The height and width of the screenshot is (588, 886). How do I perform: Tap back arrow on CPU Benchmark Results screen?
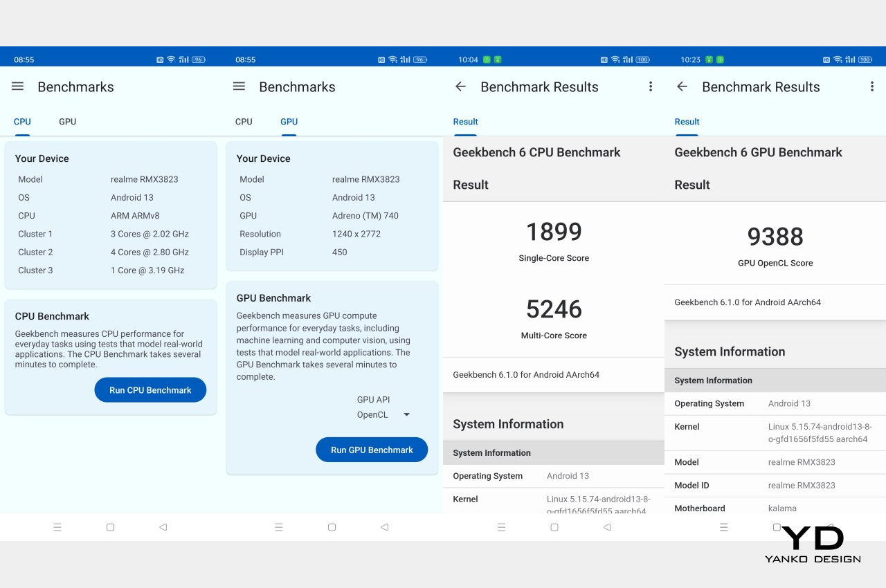(460, 86)
